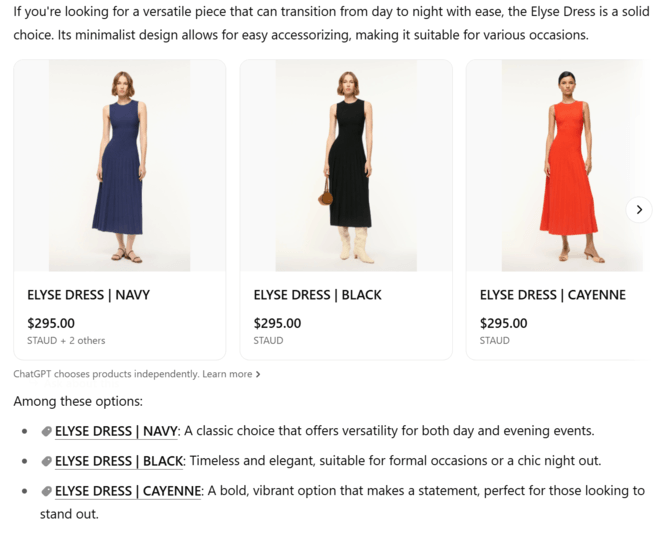Open ELYSE DRESS | BLACK bullet link
Image resolution: width=672 pixels, height=533 pixels.
[119, 461]
